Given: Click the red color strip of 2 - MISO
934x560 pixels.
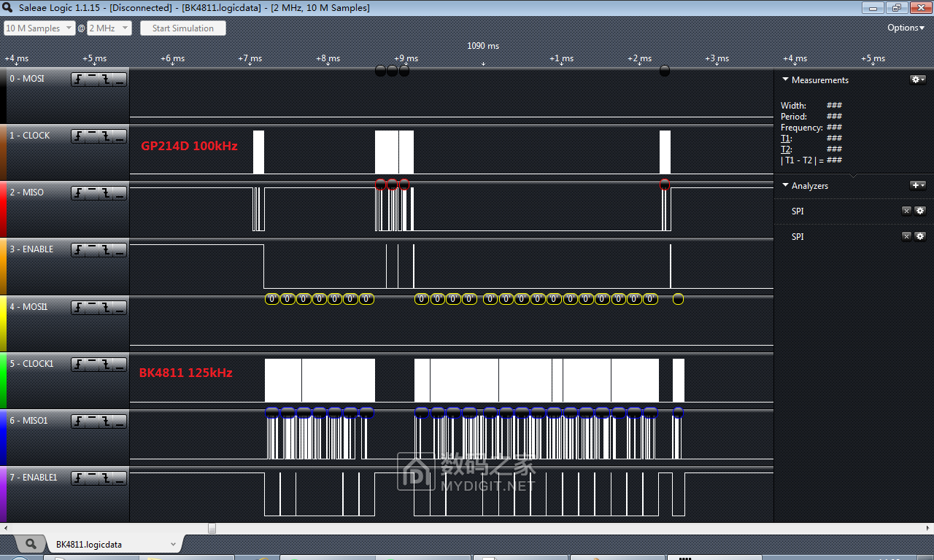Looking at the screenshot, I should (x=3, y=209).
